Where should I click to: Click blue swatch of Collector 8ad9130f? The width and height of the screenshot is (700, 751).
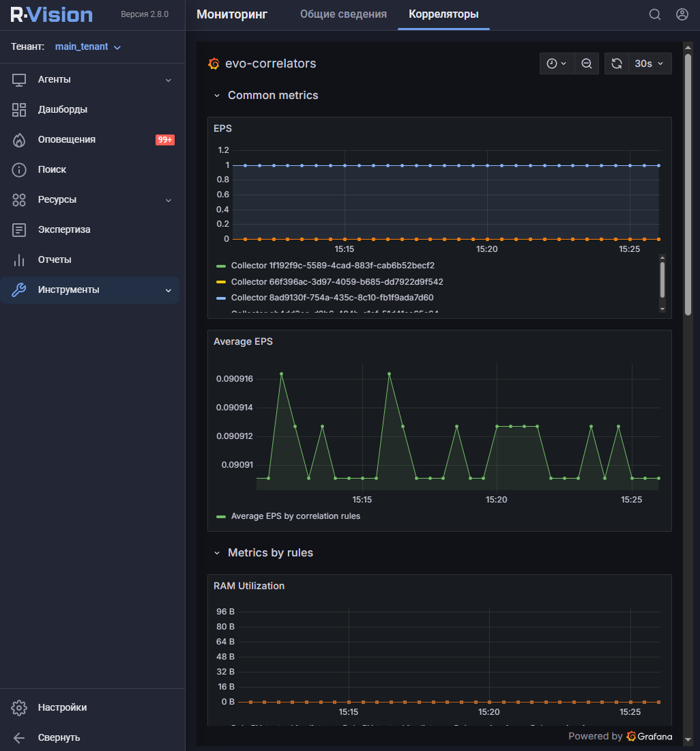coord(221,298)
